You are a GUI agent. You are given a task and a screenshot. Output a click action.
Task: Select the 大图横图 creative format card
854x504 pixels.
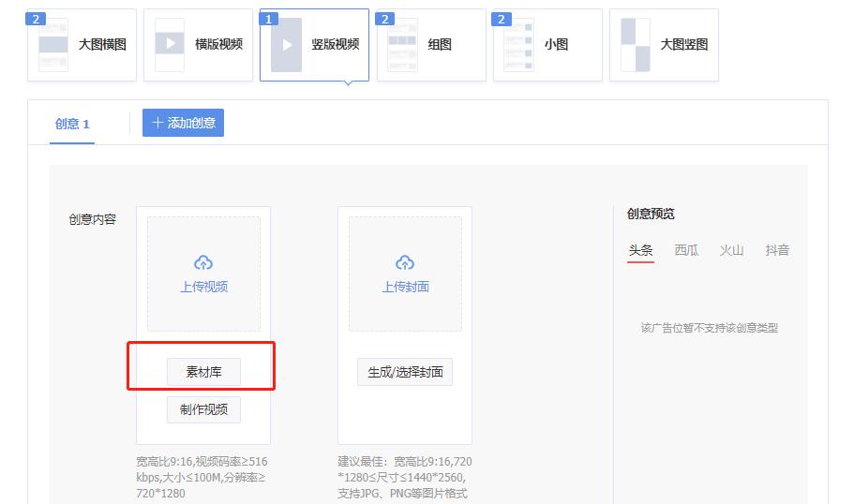tap(82, 45)
